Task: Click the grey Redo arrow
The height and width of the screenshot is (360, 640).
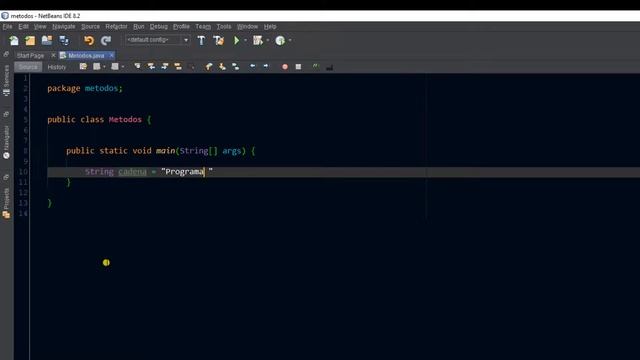Action: (106, 40)
